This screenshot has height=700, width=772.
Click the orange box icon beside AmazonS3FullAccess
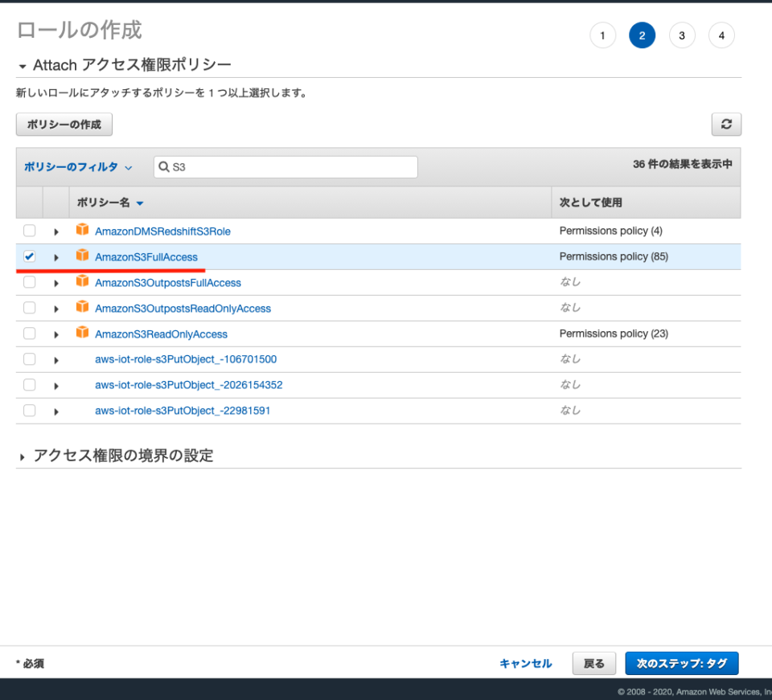82,256
